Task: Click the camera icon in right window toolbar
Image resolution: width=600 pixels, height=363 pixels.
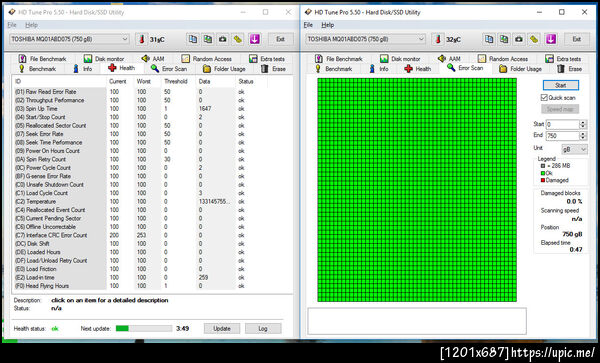Action: (x=519, y=39)
